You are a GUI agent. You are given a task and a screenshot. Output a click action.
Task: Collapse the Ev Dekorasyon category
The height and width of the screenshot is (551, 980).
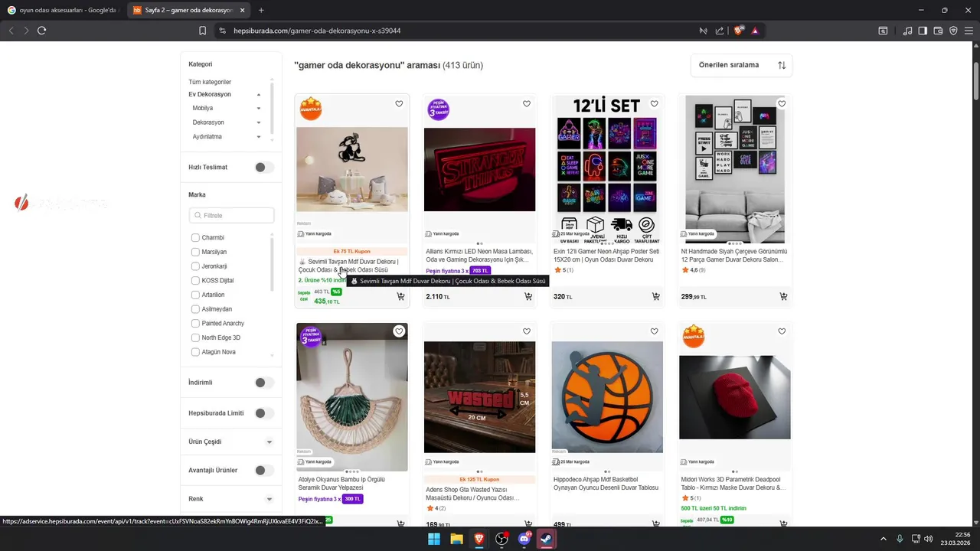click(x=259, y=95)
